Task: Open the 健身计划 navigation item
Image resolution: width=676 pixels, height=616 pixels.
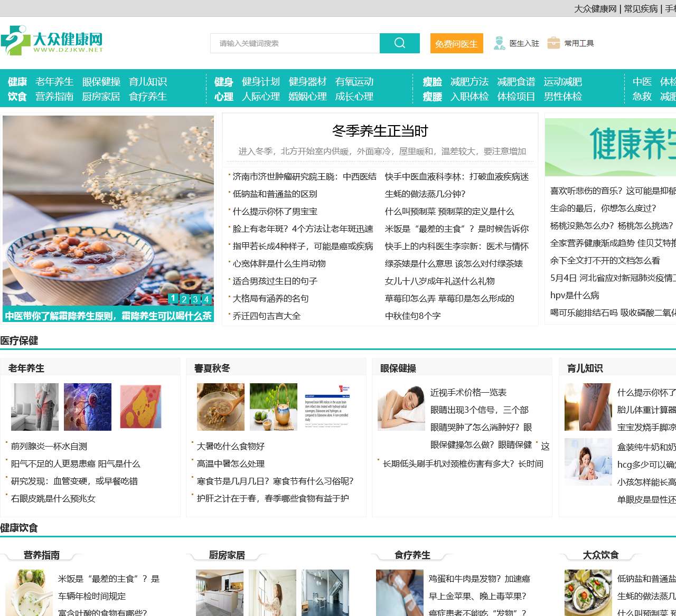Action: (260, 82)
